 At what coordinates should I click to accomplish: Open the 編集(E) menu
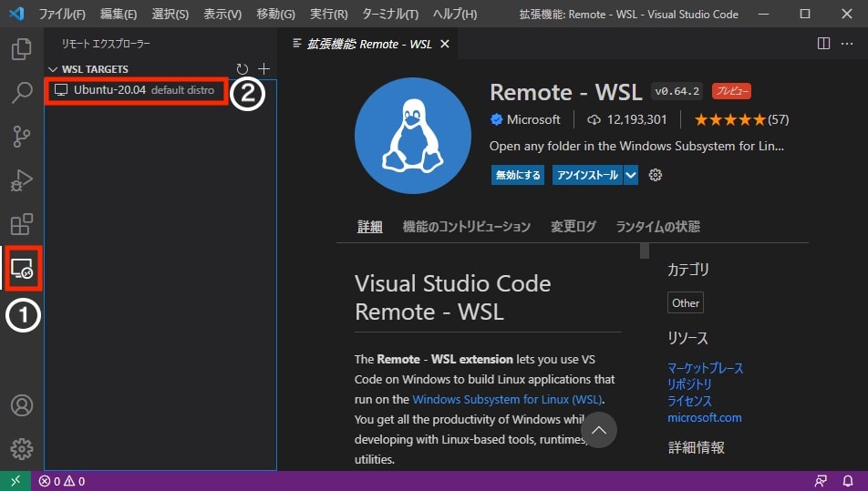point(119,14)
